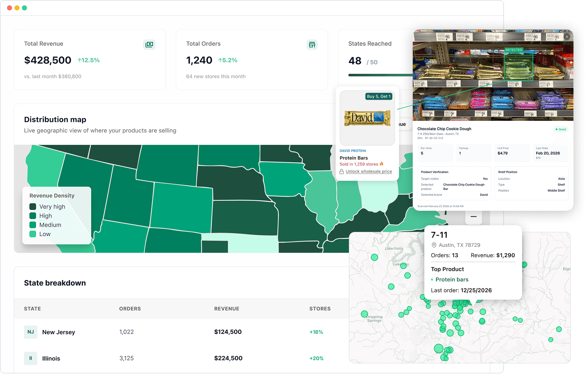
Task: Click the zoom-out minus button on map
Action: pyautogui.click(x=473, y=217)
